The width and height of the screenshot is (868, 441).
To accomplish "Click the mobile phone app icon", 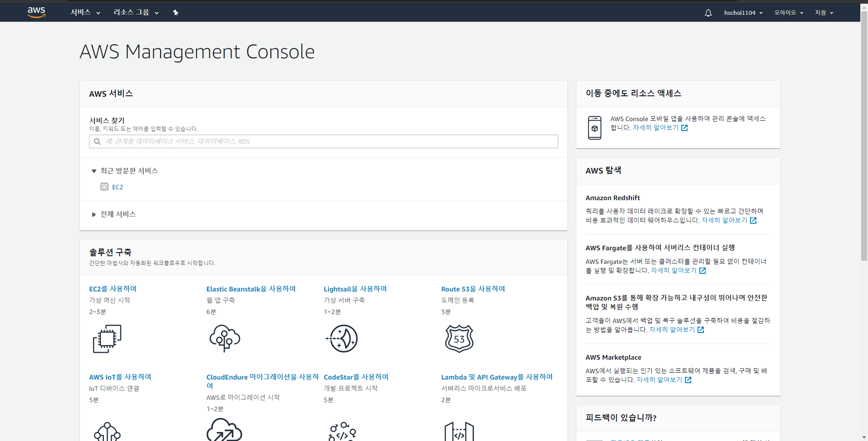I will coord(594,128).
